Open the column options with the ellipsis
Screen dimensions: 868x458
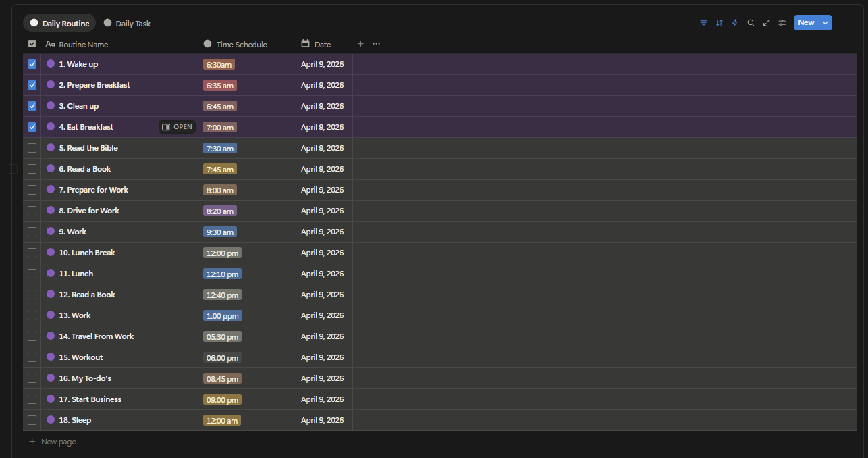[x=376, y=44]
